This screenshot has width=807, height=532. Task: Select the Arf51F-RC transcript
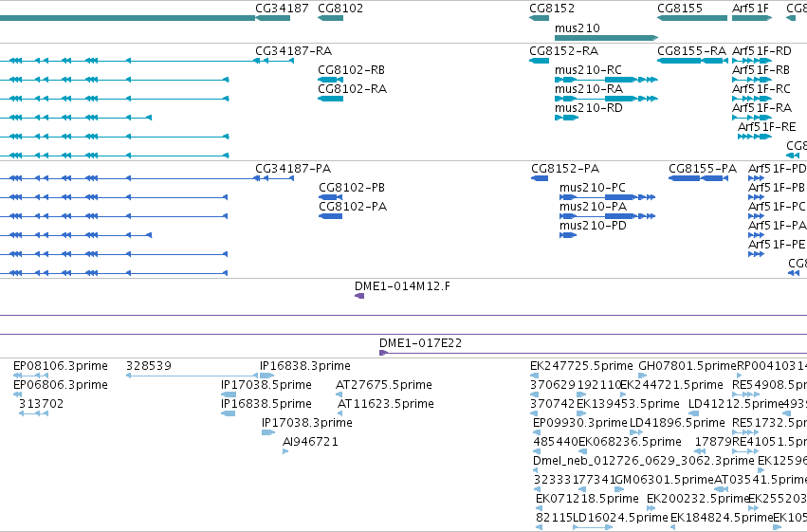(x=752, y=99)
